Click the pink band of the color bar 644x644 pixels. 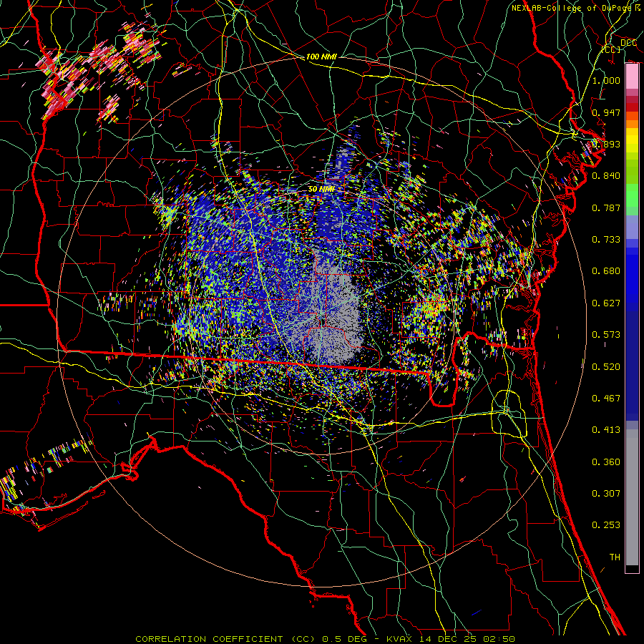pos(632,77)
